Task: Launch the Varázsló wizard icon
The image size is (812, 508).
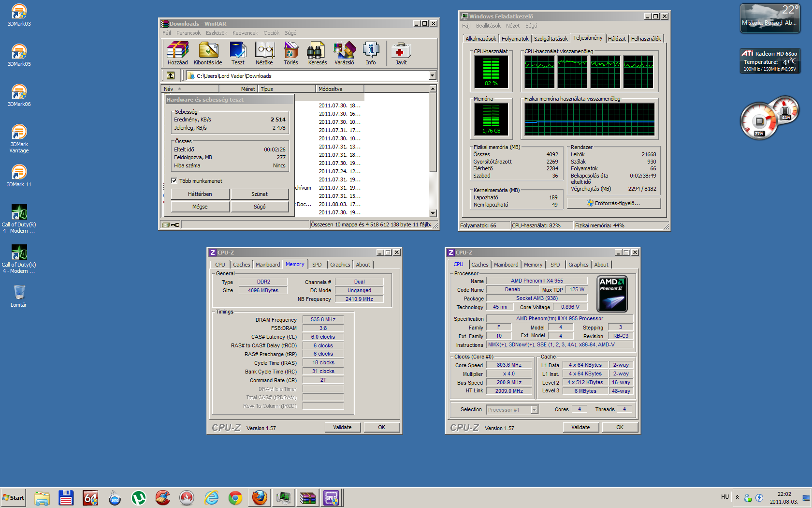Action: click(x=344, y=53)
